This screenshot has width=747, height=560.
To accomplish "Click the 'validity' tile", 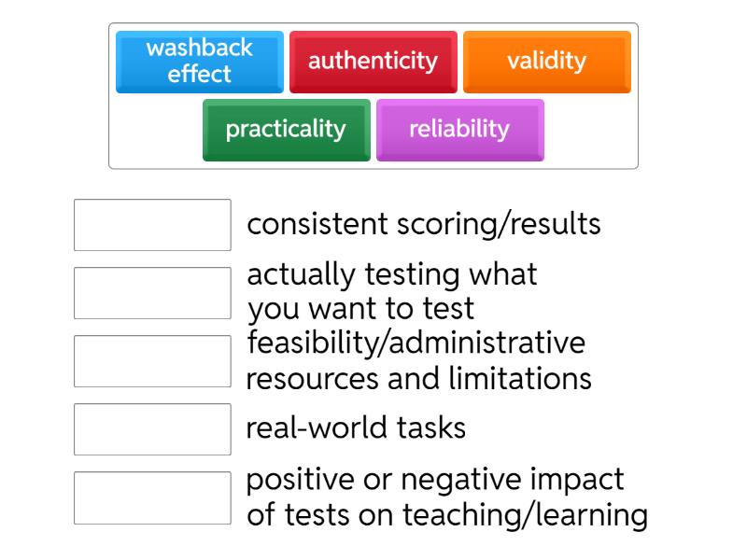I will click(x=546, y=62).
